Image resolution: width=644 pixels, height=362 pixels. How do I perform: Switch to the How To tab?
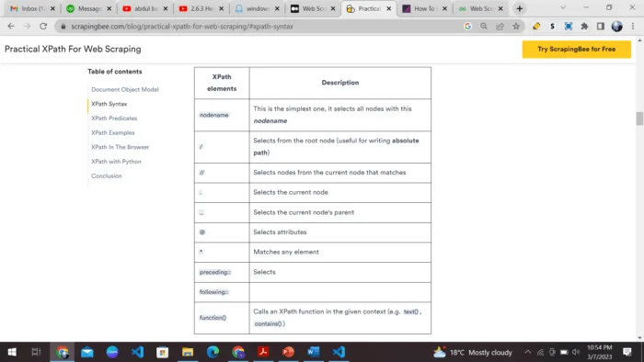point(425,8)
